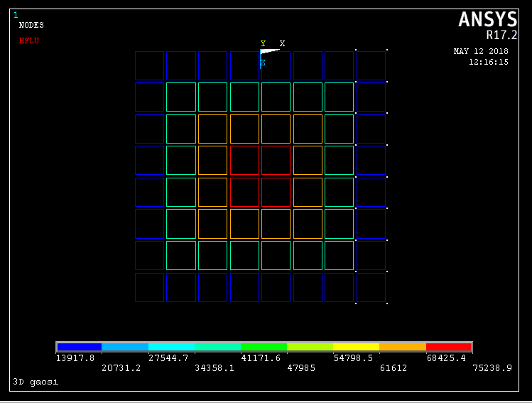Image resolution: width=532 pixels, height=403 pixels.
Task: Click the Y axis label on triad
Action: pyautogui.click(x=263, y=43)
